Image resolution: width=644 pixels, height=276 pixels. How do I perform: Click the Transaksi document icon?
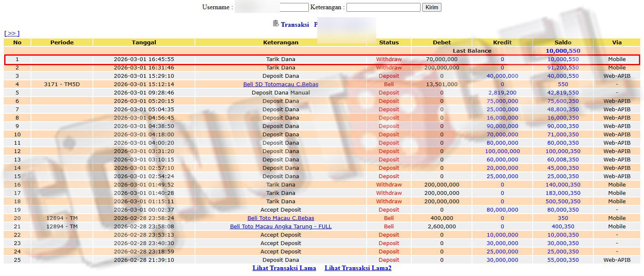pos(276,23)
